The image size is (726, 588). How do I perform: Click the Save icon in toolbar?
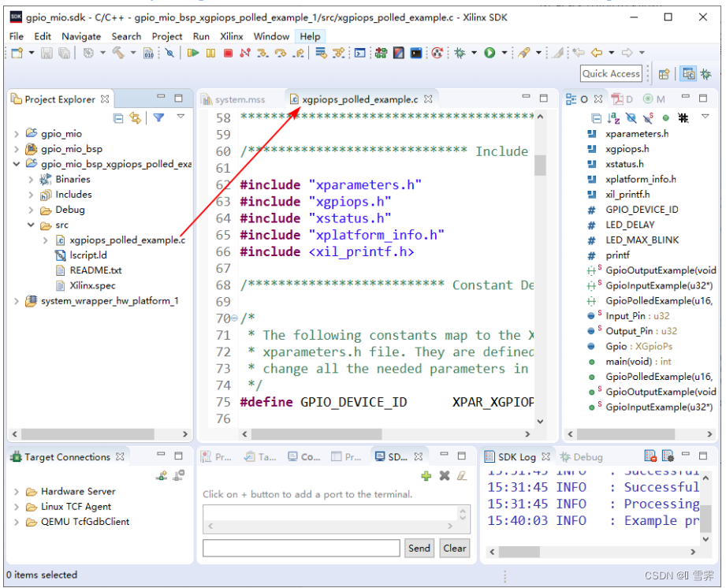click(x=47, y=53)
